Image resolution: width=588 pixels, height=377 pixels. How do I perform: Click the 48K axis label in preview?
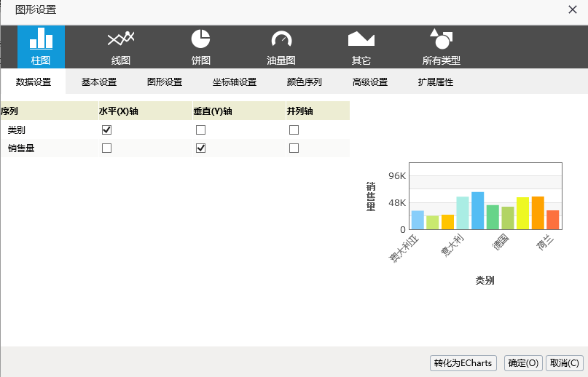click(397, 203)
